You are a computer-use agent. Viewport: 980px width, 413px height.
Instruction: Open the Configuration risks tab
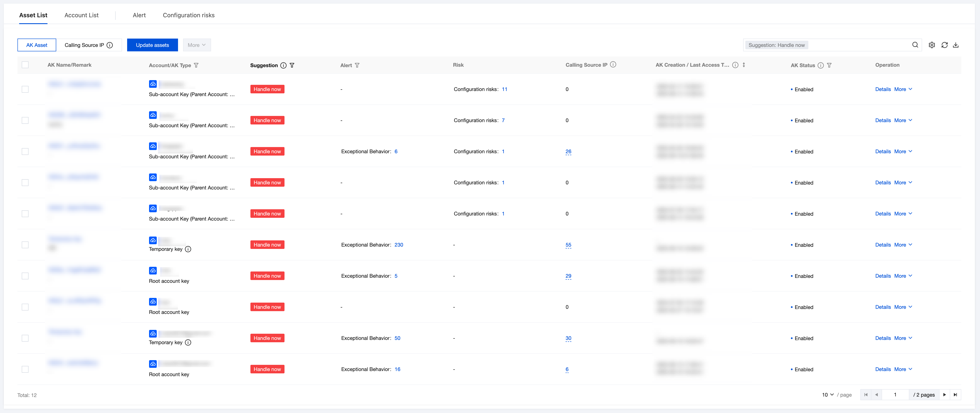pyautogui.click(x=188, y=15)
